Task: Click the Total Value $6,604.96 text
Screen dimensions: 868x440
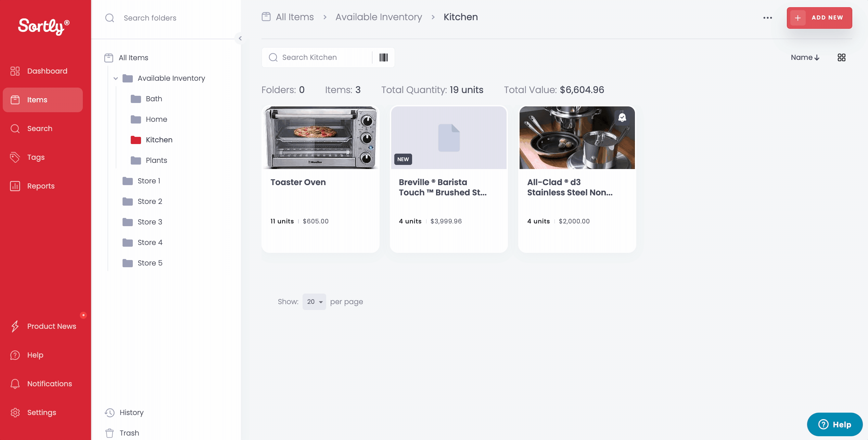Action: coord(554,90)
